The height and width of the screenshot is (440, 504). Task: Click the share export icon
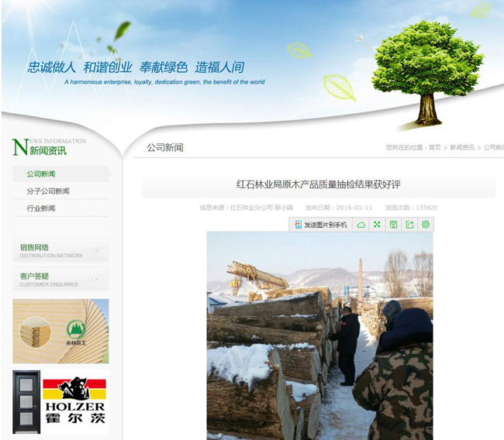[x=409, y=225]
